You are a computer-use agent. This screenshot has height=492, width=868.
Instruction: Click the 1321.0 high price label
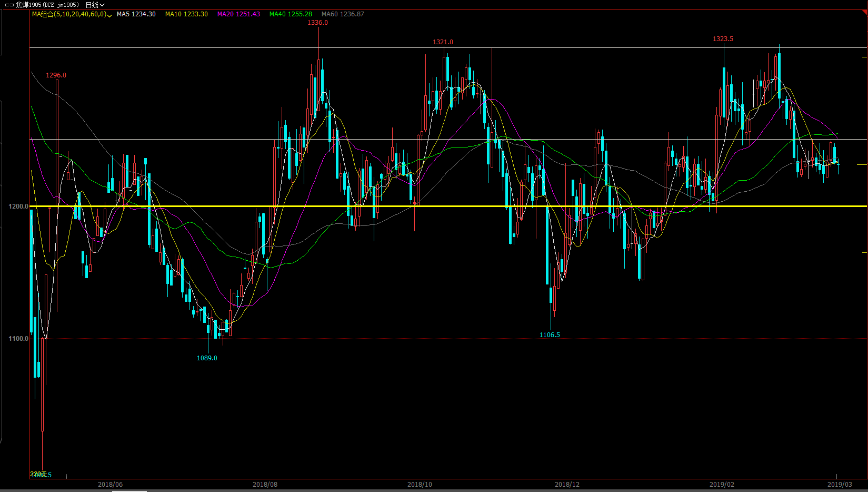443,42
